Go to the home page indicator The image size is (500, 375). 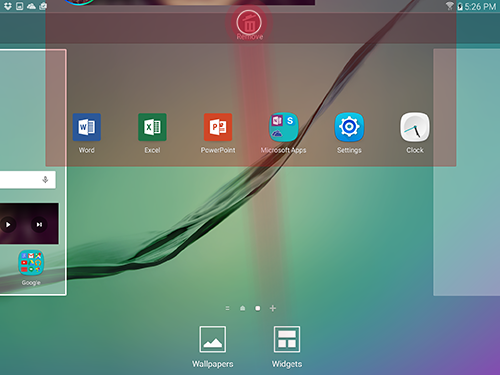(243, 308)
